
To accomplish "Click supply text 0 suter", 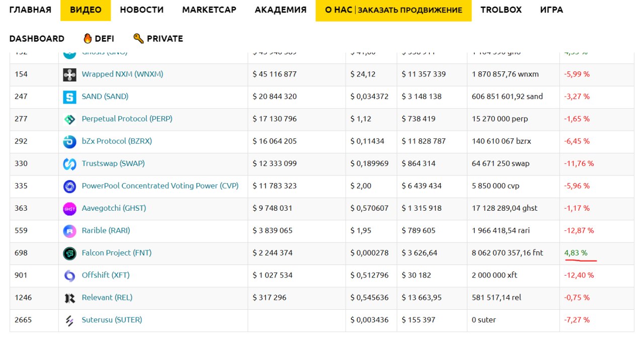I will (x=484, y=320).
